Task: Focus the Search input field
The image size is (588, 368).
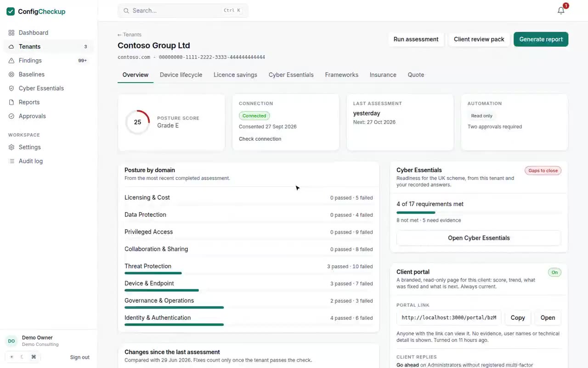Action: (183, 11)
